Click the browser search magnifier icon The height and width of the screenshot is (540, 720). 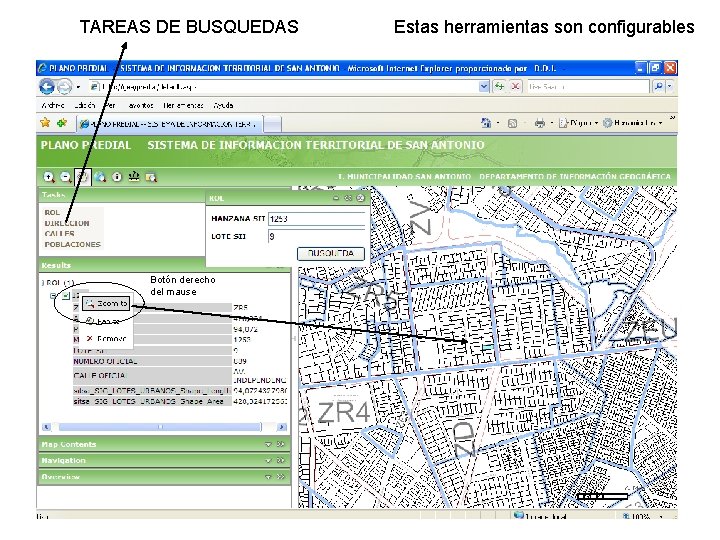coord(658,86)
